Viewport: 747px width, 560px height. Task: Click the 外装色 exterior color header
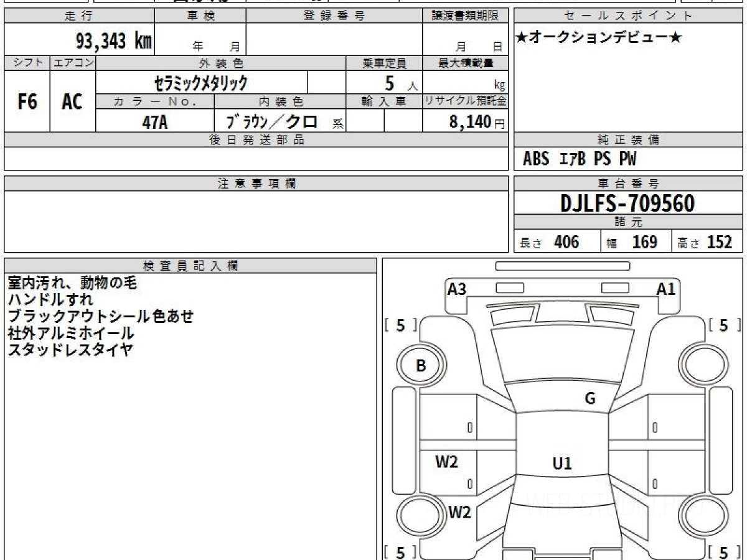coord(221,63)
